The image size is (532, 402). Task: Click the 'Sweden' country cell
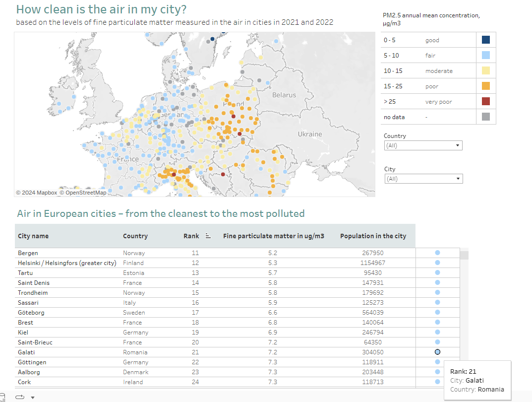click(134, 312)
